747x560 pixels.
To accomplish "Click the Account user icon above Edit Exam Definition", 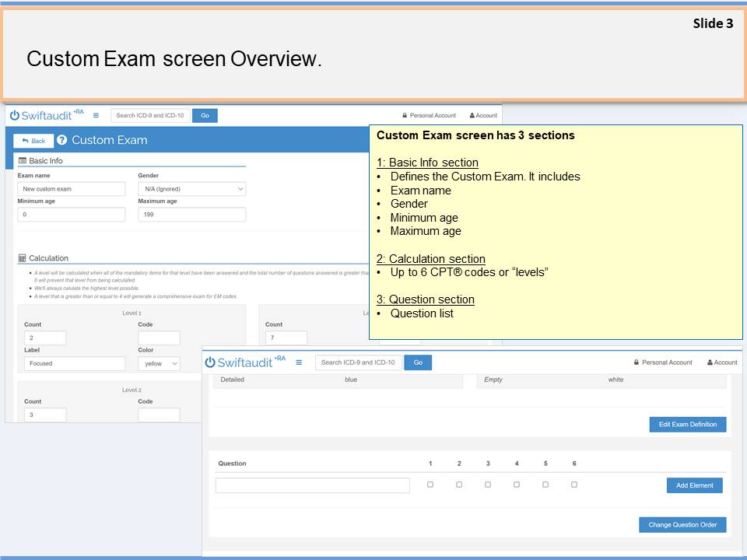I will tap(710, 362).
